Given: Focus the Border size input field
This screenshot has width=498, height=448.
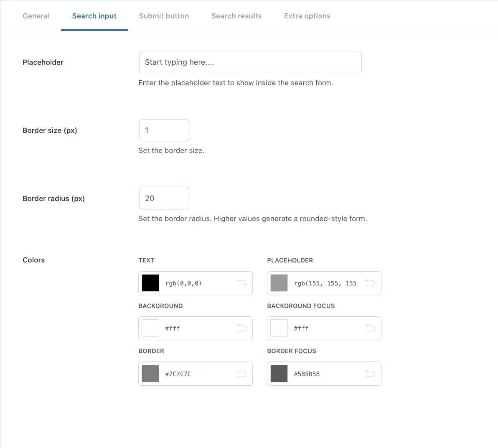Looking at the screenshot, I should [x=164, y=130].
